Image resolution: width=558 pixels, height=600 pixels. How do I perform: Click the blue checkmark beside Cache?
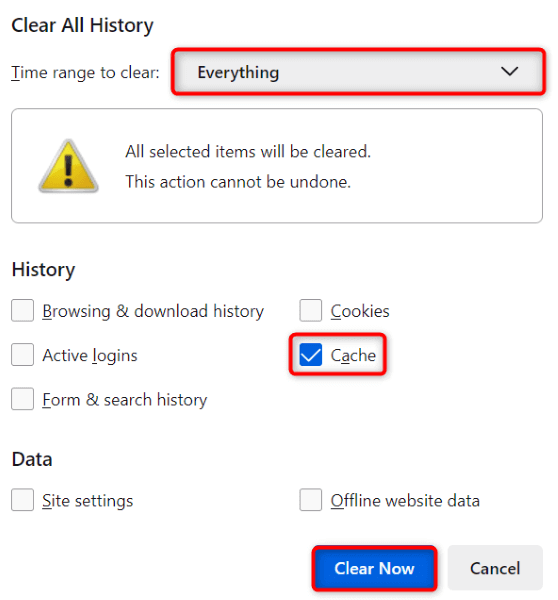310,354
